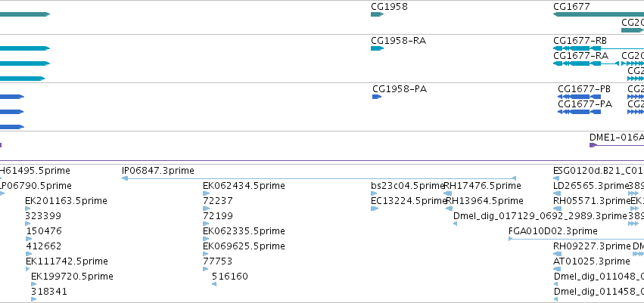Click the EK199720.5prime EST label
644x303 pixels.
pos(72,277)
